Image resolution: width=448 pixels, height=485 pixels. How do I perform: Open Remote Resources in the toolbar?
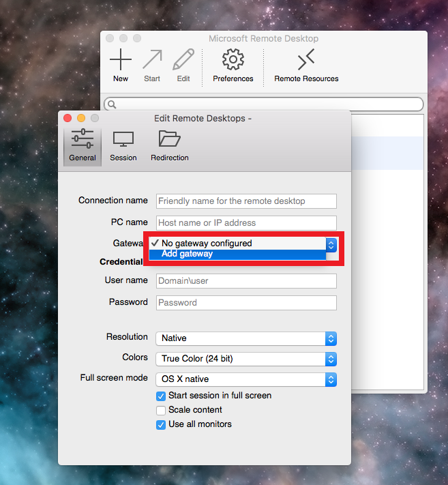pyautogui.click(x=306, y=65)
